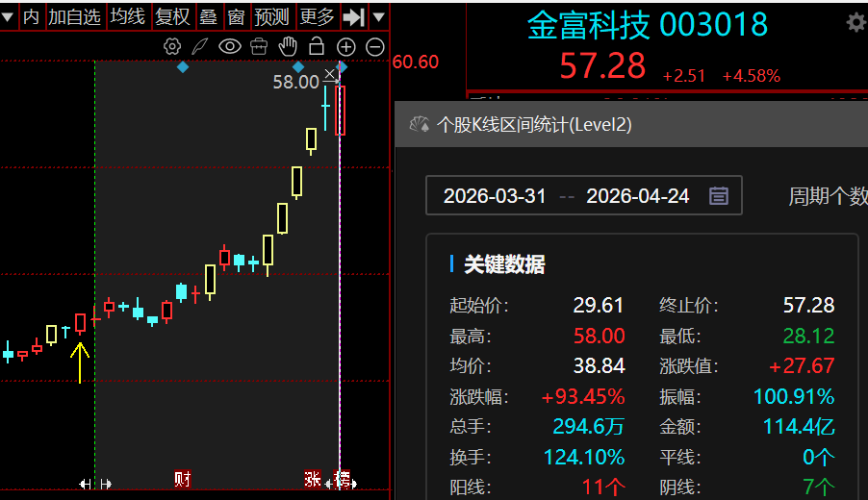Open the 复权 adjustment menu
This screenshot has height=500, width=868.
coord(172,17)
